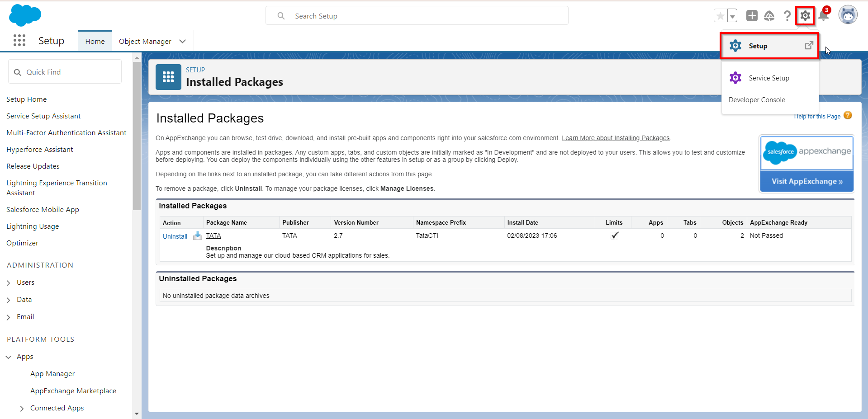Viewport: 868px width, 419px height.
Task: Switch to the Home tab
Action: [95, 41]
